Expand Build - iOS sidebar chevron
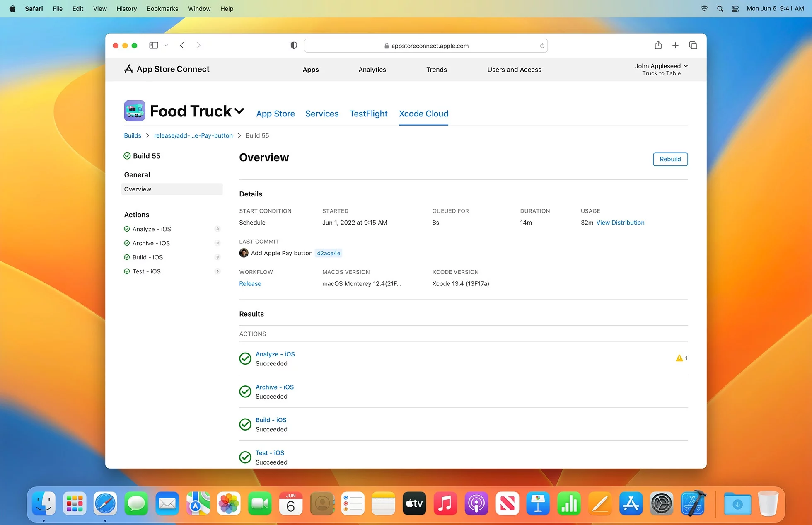 [217, 257]
